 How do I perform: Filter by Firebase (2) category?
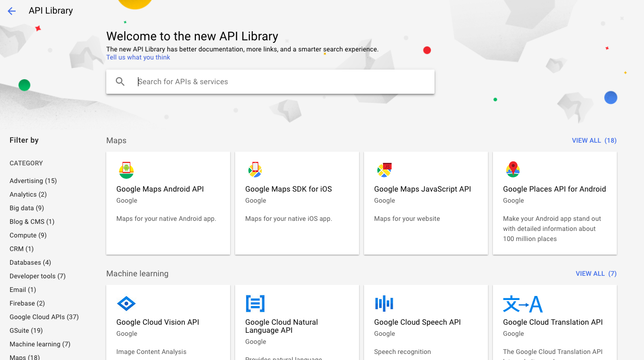(27, 304)
